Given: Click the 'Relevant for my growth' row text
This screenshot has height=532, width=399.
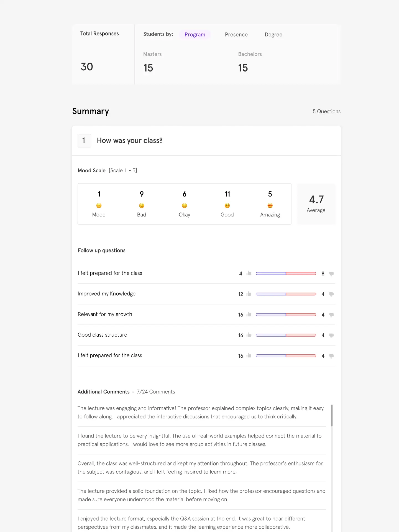Looking at the screenshot, I should pyautogui.click(x=105, y=314).
